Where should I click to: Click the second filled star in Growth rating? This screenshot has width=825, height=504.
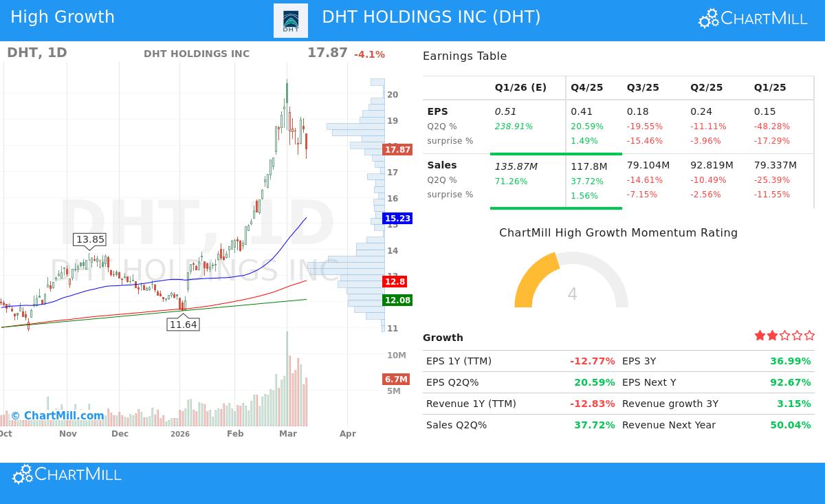coord(771,336)
